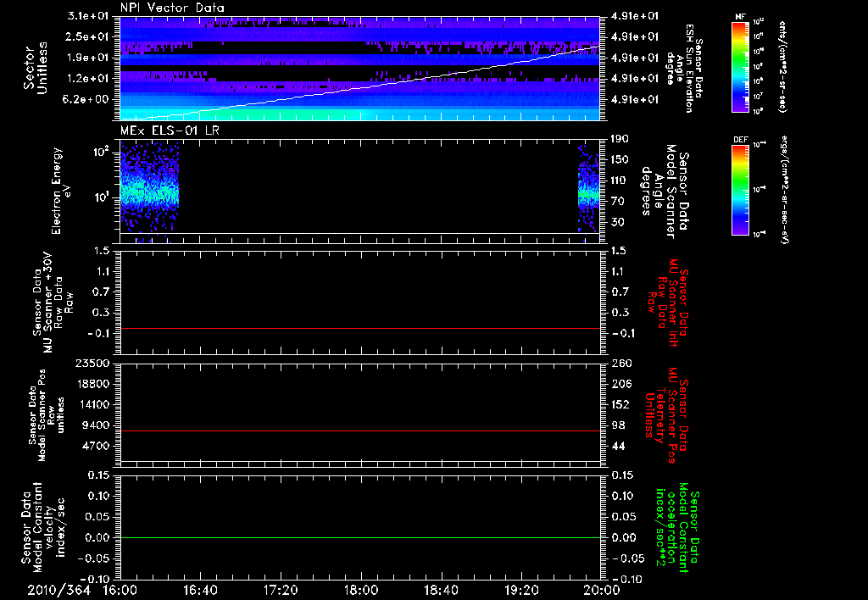
Task: Click the 1.9e+01 sector tick value
Action: pos(86,58)
